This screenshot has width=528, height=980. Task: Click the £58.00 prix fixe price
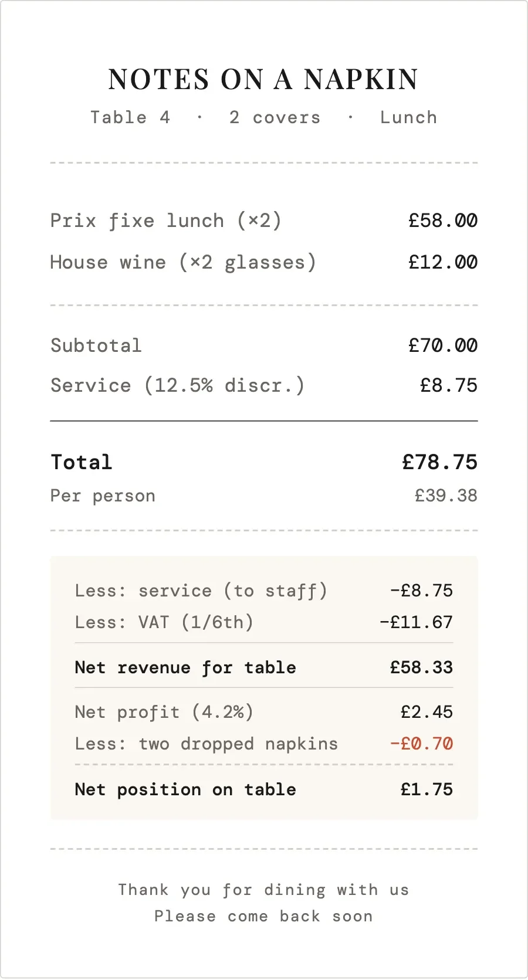click(443, 221)
